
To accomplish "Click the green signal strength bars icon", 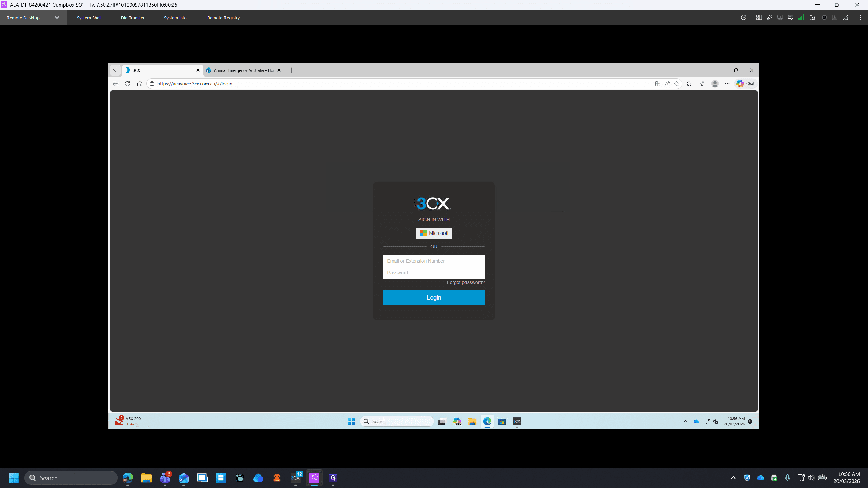I will pos(801,17).
